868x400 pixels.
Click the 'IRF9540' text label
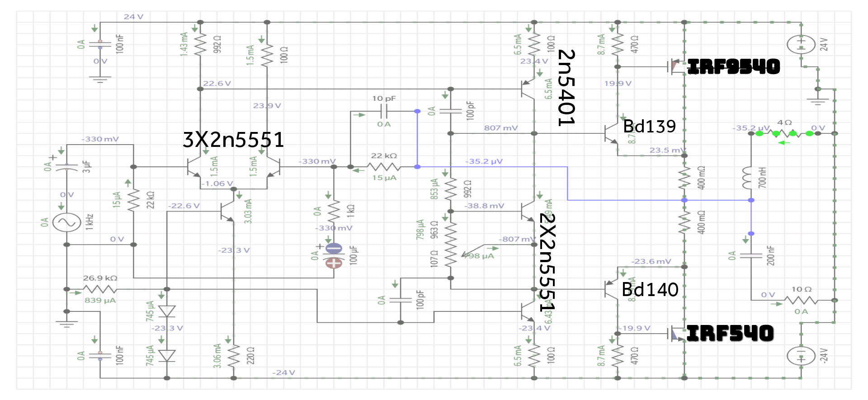(734, 67)
